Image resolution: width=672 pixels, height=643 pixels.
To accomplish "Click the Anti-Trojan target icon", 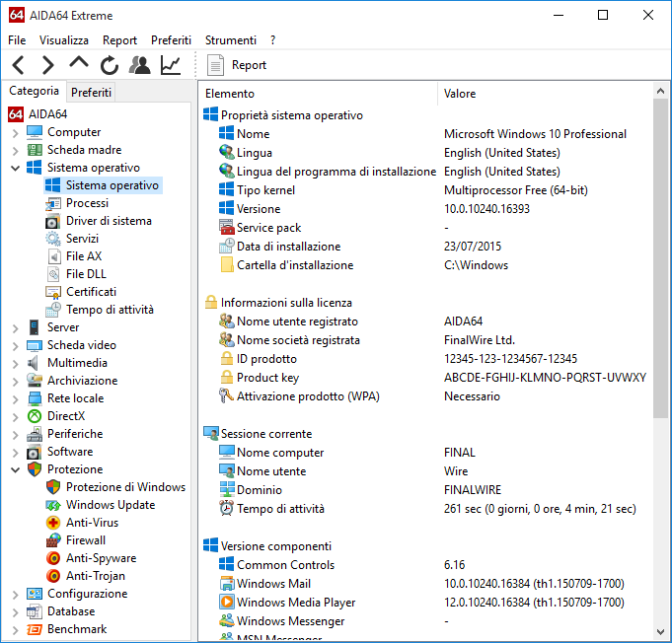I will [x=53, y=576].
